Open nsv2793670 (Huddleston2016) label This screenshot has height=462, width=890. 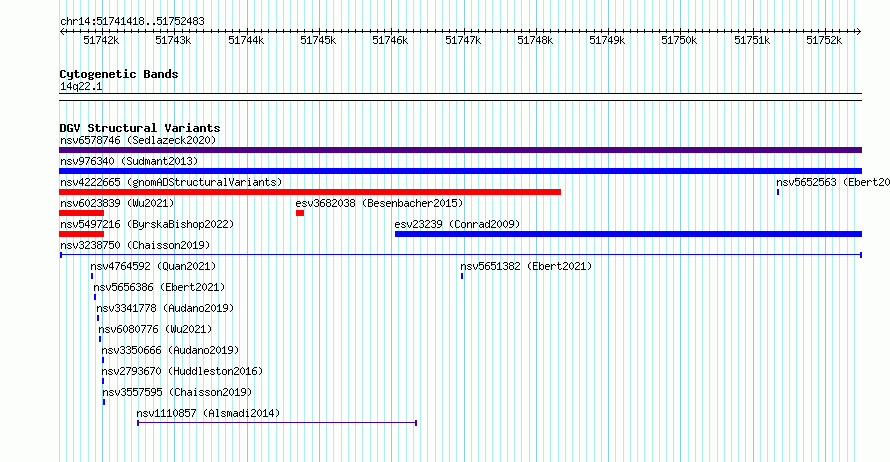pos(182,371)
